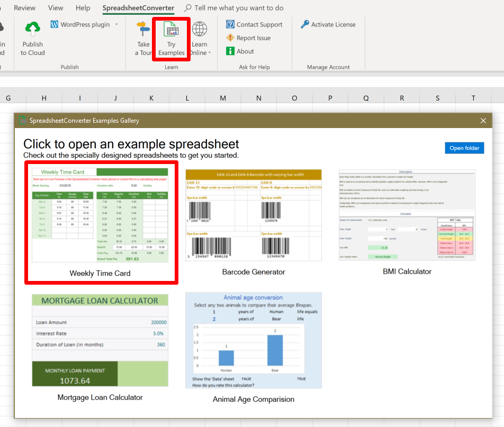Click the Open folder button
This screenshot has height=427, width=504.
pyautogui.click(x=464, y=148)
